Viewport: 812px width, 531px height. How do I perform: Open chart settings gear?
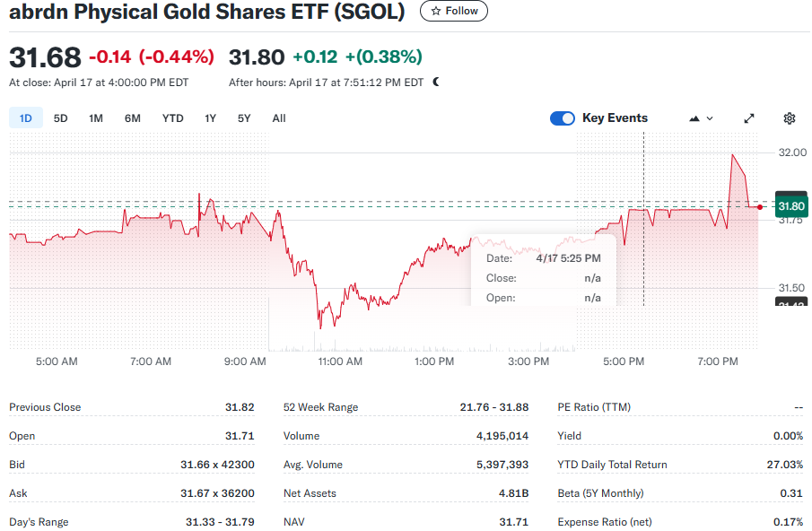[x=790, y=118]
